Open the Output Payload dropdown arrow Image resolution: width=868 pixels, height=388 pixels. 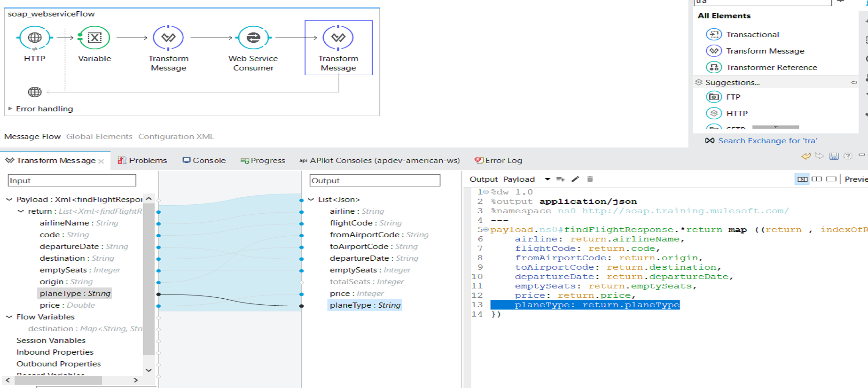pyautogui.click(x=547, y=179)
